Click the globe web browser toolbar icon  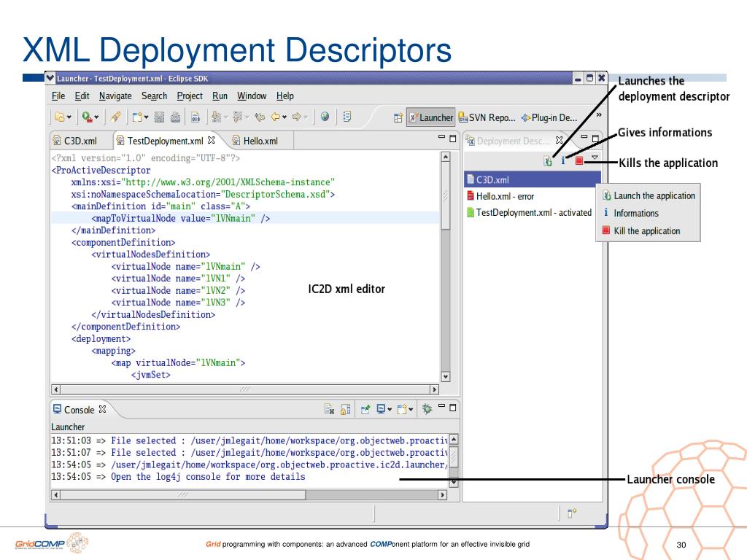point(325,117)
